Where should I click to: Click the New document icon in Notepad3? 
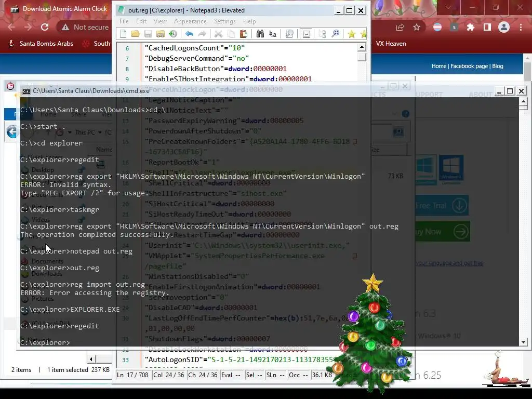pyautogui.click(x=123, y=34)
